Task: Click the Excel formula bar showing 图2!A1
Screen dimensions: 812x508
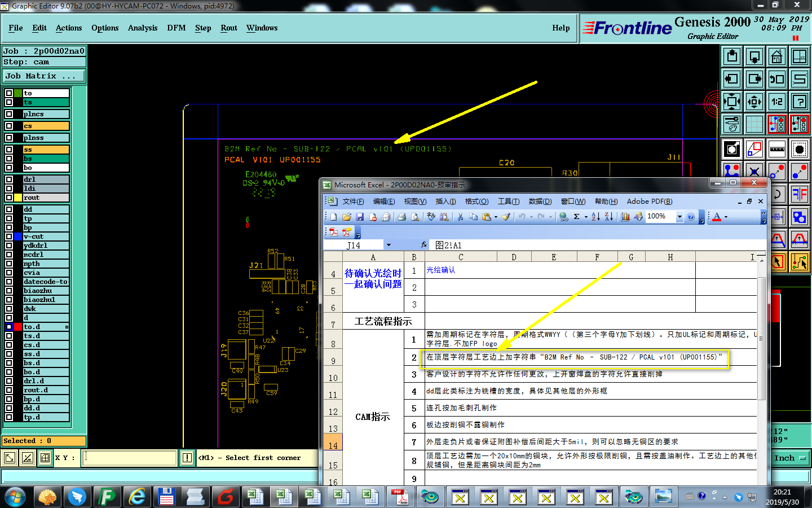Action: (598, 245)
